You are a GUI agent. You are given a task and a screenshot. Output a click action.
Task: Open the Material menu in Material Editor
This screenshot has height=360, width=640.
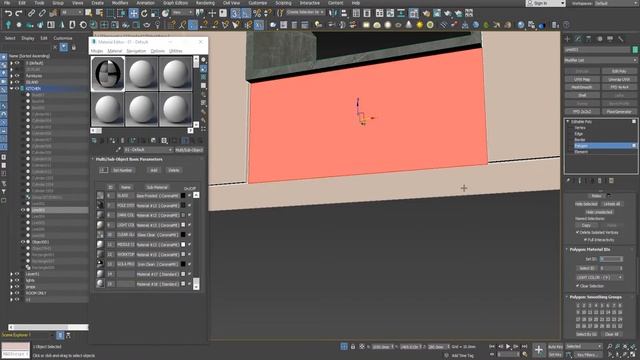[x=115, y=51]
